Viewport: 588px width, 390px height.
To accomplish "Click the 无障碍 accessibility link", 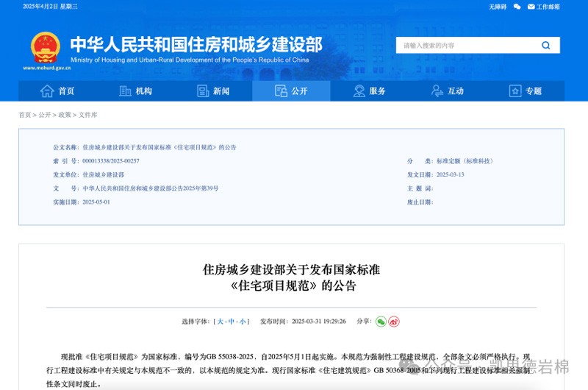I will point(498,7).
